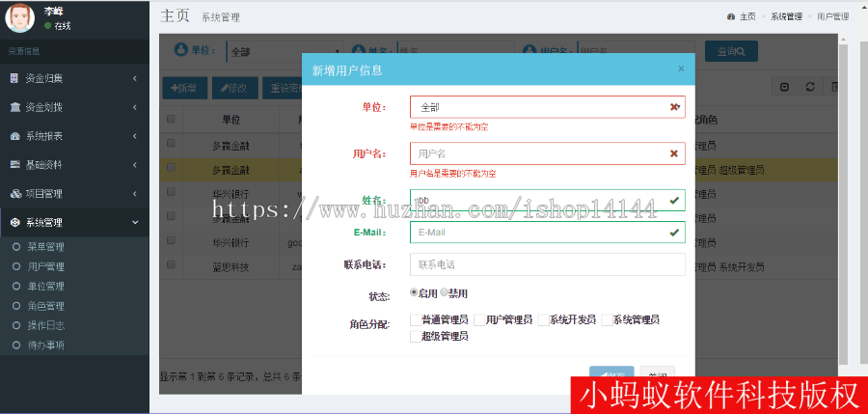Click the 单位 column header in the table
The width and height of the screenshot is (868, 414).
pos(231,120)
